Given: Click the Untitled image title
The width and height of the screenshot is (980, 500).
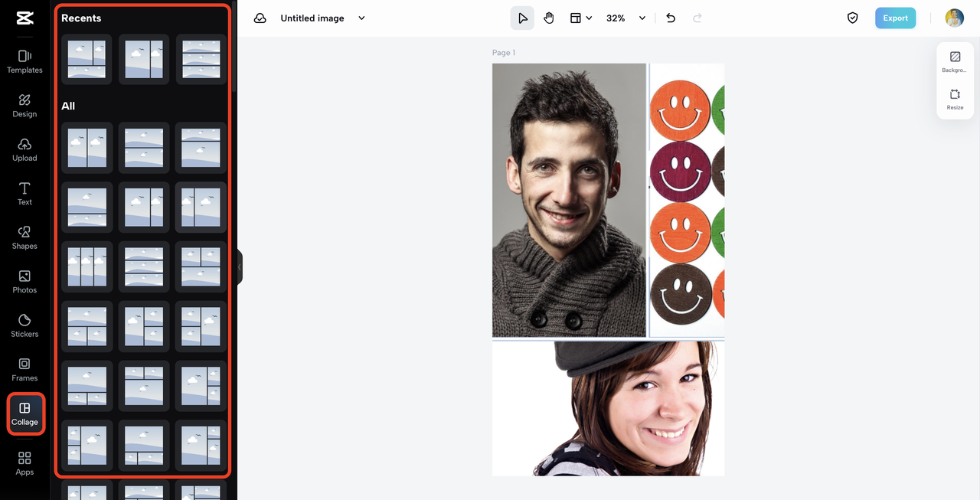Looking at the screenshot, I should 312,18.
